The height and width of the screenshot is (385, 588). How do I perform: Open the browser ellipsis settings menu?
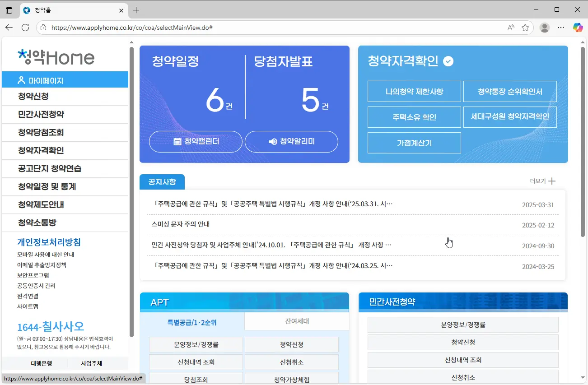point(561,27)
